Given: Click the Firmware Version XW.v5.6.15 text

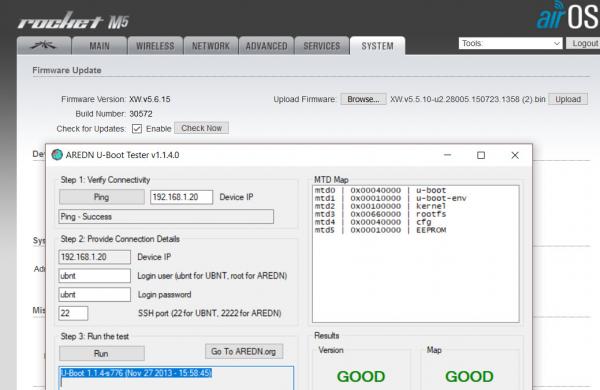Looking at the screenshot, I should click(x=150, y=99).
